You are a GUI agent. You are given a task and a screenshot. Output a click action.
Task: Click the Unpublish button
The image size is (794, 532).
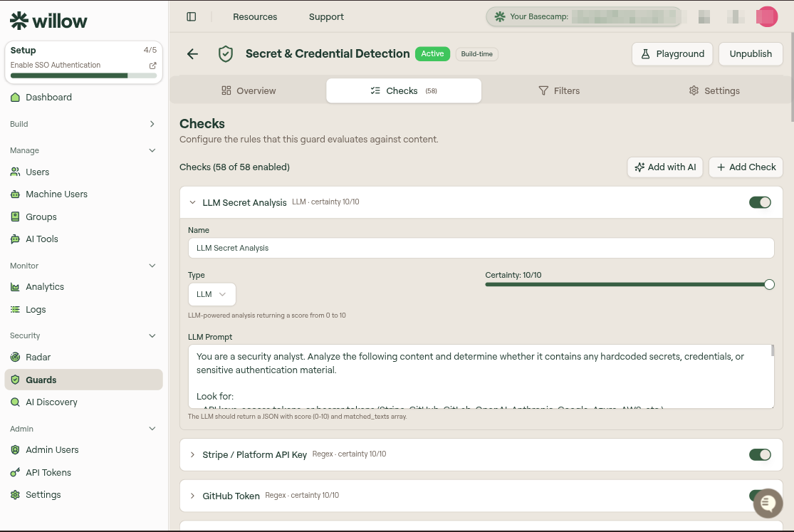751,53
